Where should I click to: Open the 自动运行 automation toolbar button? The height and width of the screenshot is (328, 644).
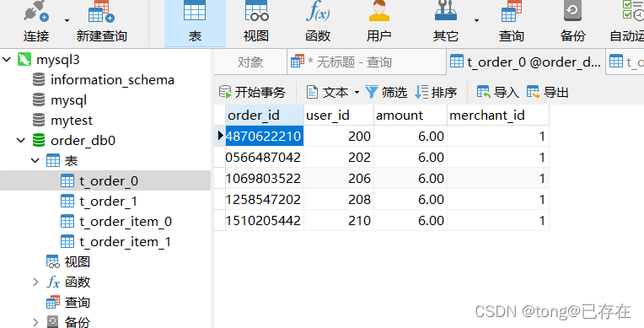(627, 22)
